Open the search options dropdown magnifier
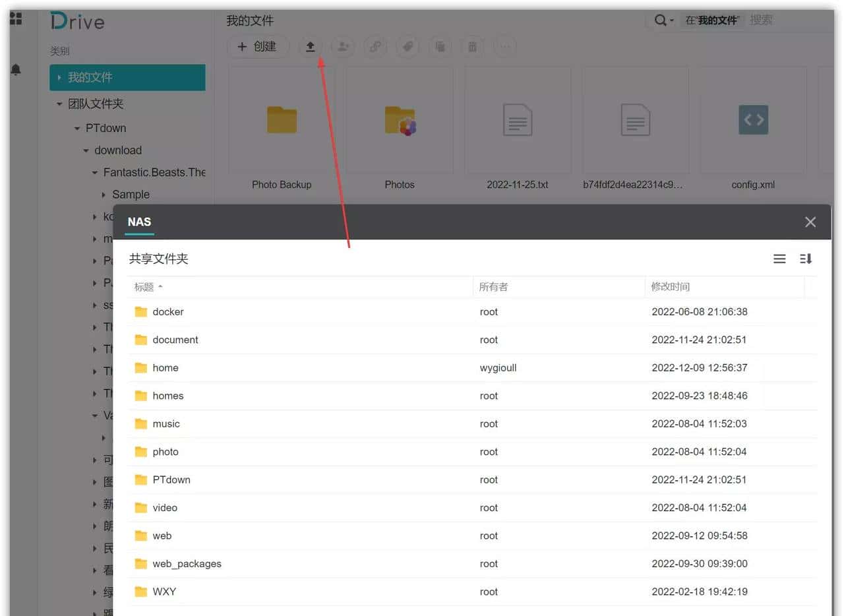 click(663, 20)
